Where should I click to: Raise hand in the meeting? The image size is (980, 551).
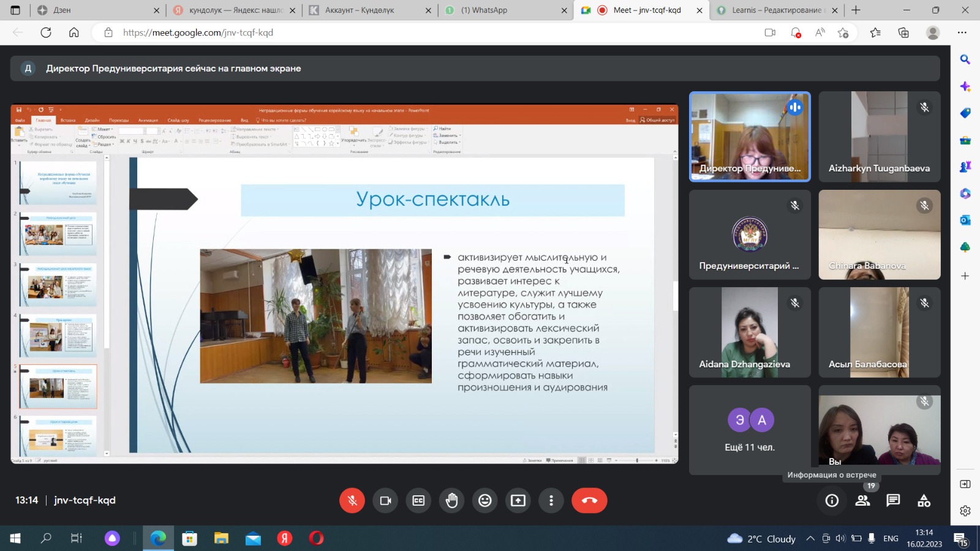click(452, 500)
